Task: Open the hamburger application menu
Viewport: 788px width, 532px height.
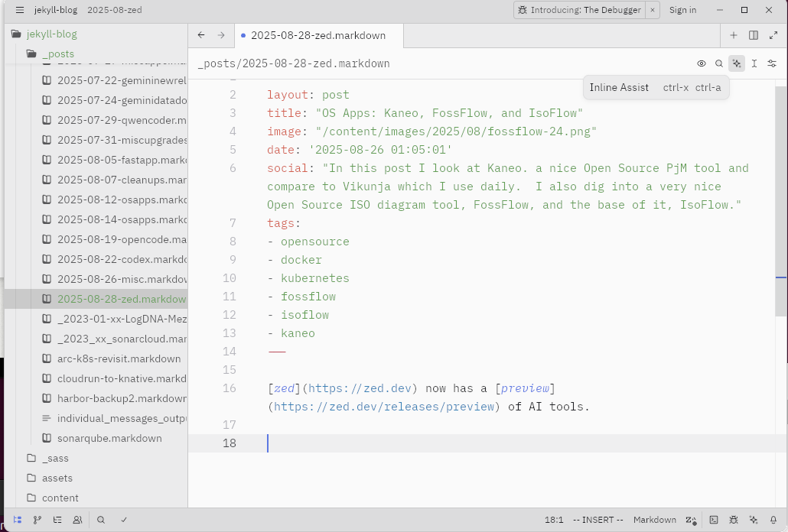Action: [20, 10]
